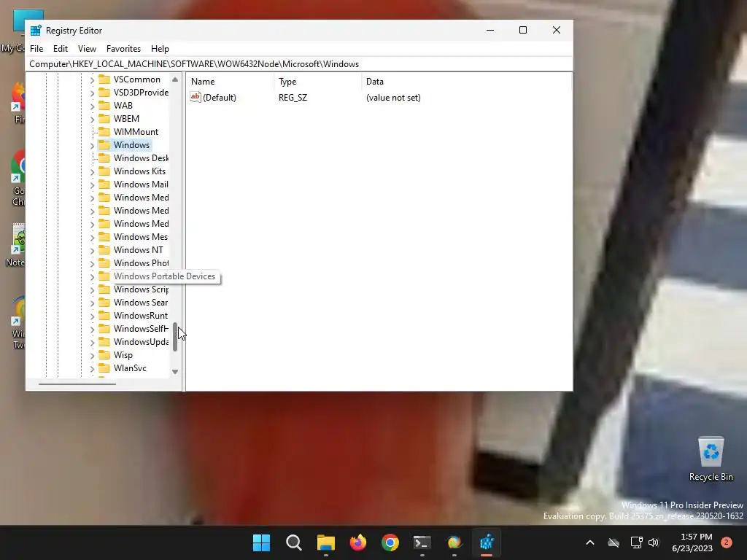Open the View menu
The height and width of the screenshot is (560, 747).
[87, 49]
